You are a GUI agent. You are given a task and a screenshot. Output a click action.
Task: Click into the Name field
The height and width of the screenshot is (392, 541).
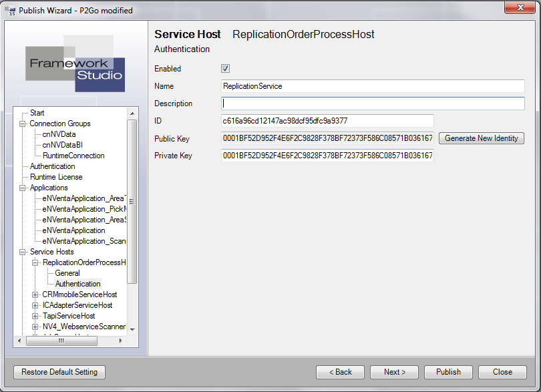(x=373, y=86)
